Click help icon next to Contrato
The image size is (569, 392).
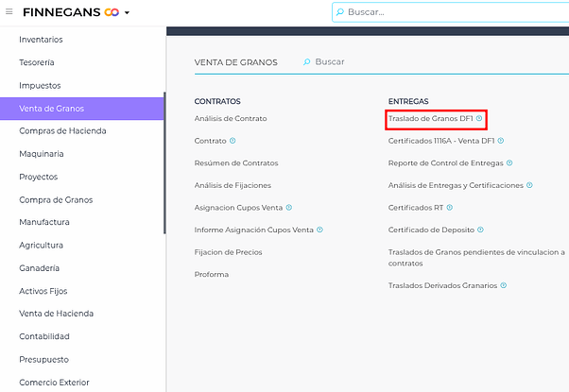(233, 141)
